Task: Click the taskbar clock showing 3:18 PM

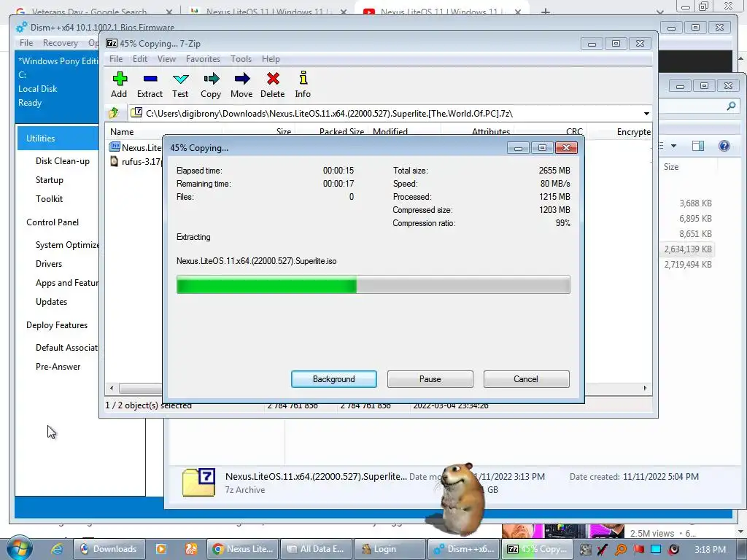Action: click(x=710, y=550)
